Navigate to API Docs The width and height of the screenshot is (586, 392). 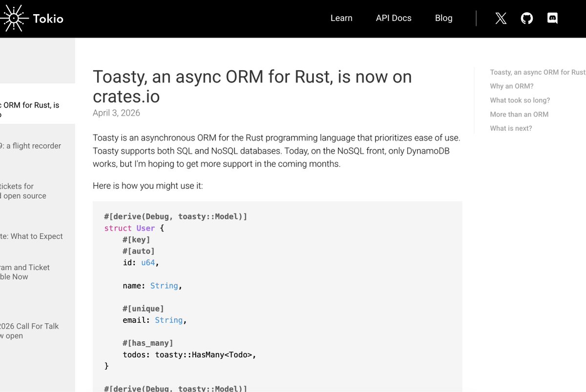pyautogui.click(x=394, y=18)
